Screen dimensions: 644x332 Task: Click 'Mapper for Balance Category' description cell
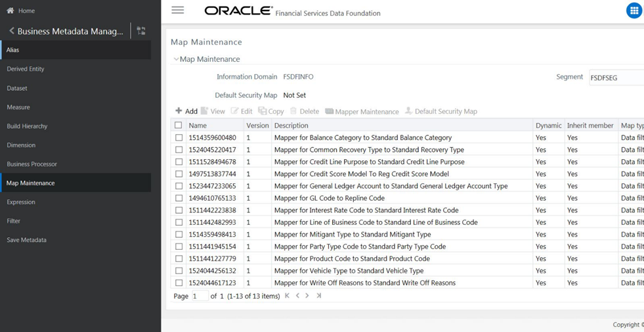362,137
